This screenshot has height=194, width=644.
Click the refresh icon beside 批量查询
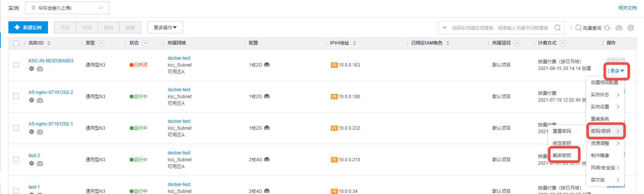[x=607, y=28]
